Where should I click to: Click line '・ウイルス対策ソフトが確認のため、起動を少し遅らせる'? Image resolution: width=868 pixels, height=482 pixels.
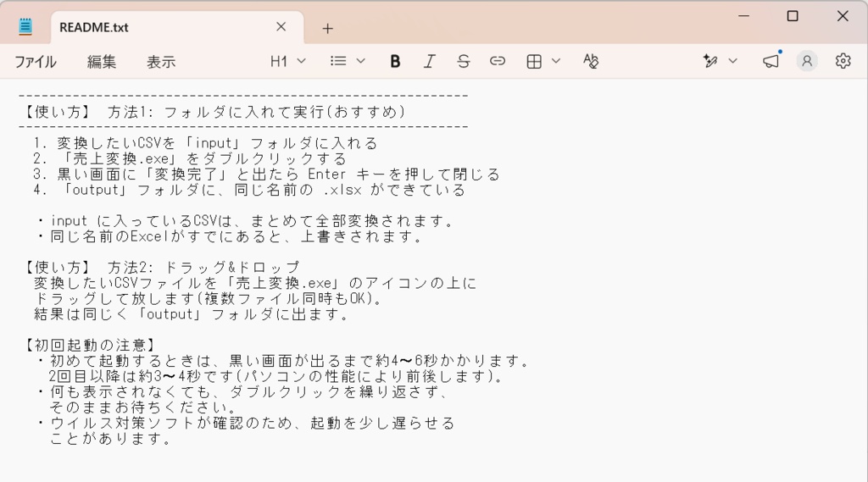(245, 423)
